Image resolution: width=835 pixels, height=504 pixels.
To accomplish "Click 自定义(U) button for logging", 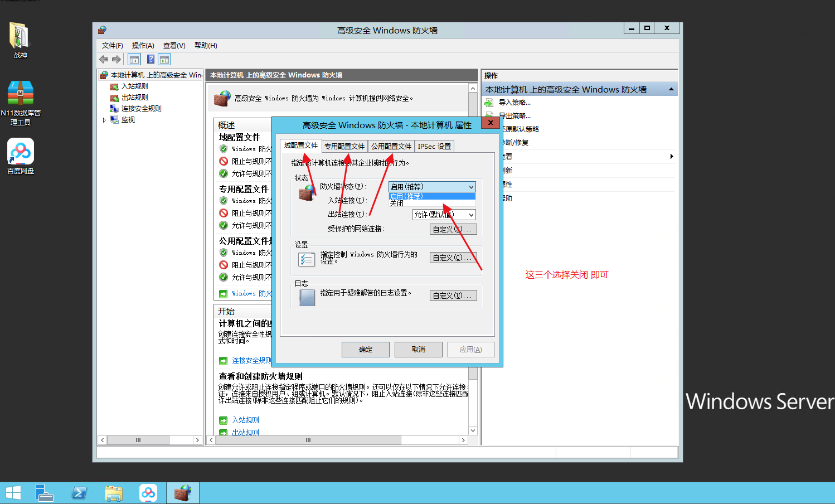I will tap(453, 295).
